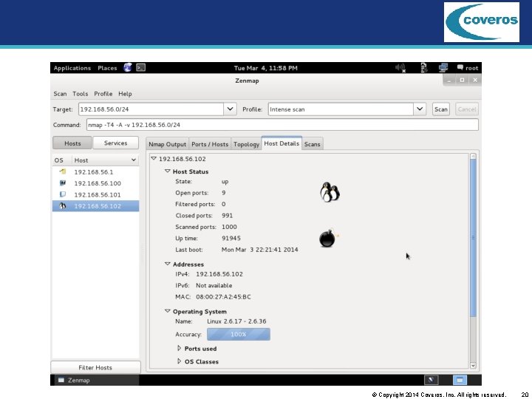532x399 pixels.
Task: Collapse the Operating System section
Action: [167, 311]
